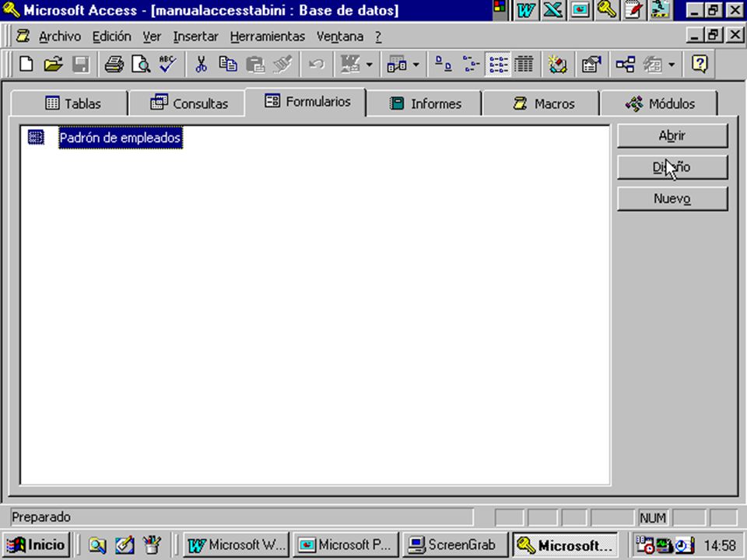Switch to Small Icons view
Screen dimensions: 747x560
pos(471,64)
